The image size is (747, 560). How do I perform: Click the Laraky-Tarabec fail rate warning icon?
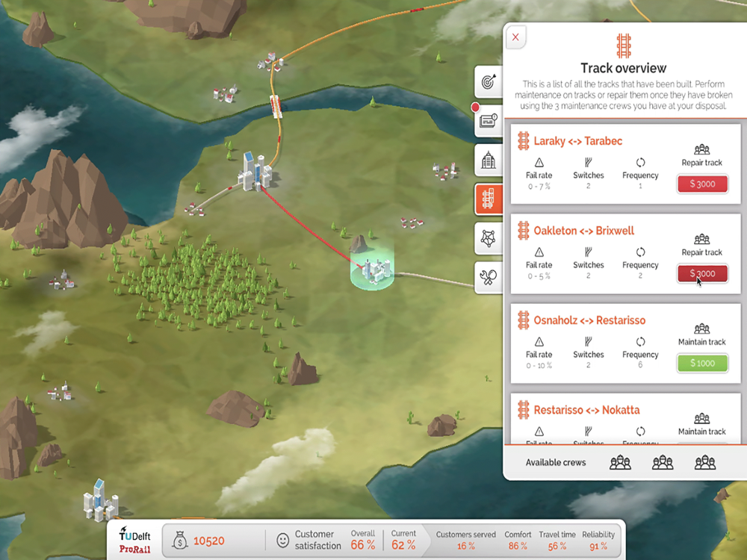[x=539, y=162]
